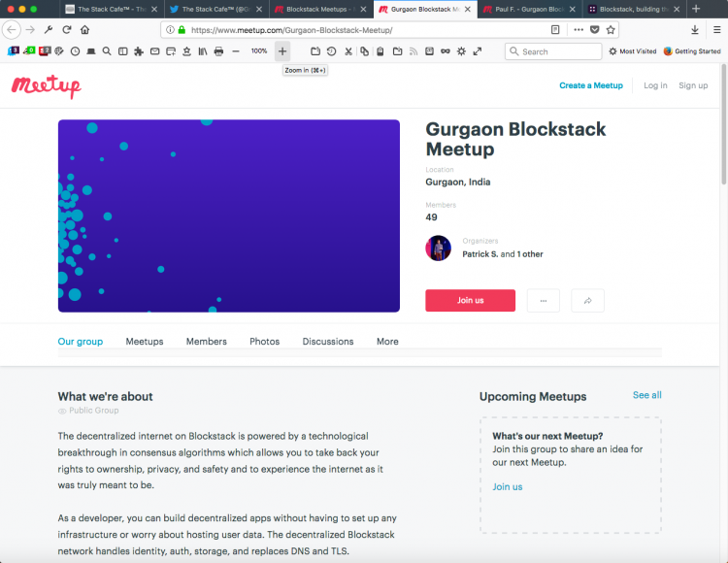Screen dimensions: 728x563
Task: Open the Members tab
Action: point(207,342)
